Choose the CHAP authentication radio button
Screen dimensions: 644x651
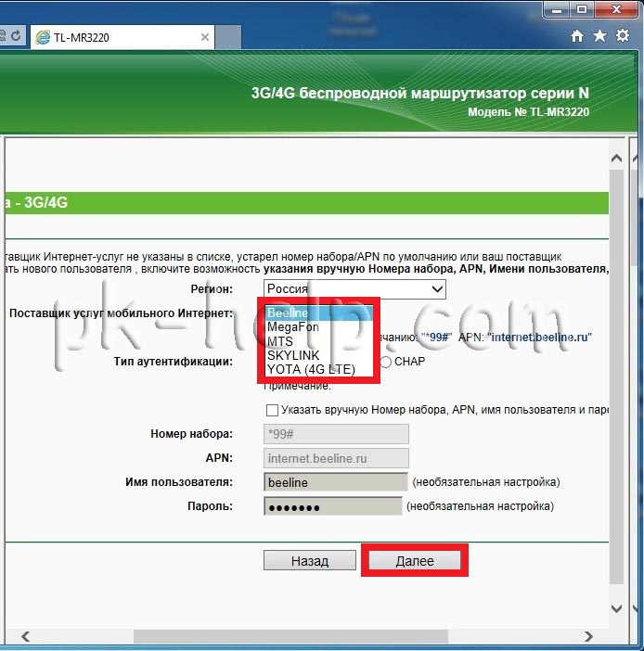tap(386, 362)
